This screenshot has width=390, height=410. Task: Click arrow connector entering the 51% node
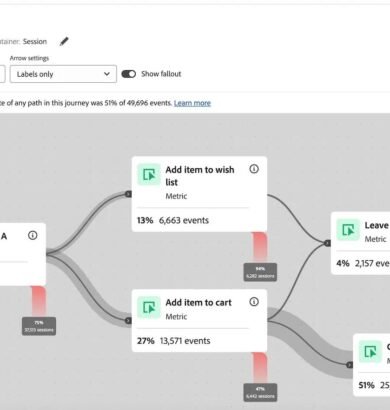(350, 365)
